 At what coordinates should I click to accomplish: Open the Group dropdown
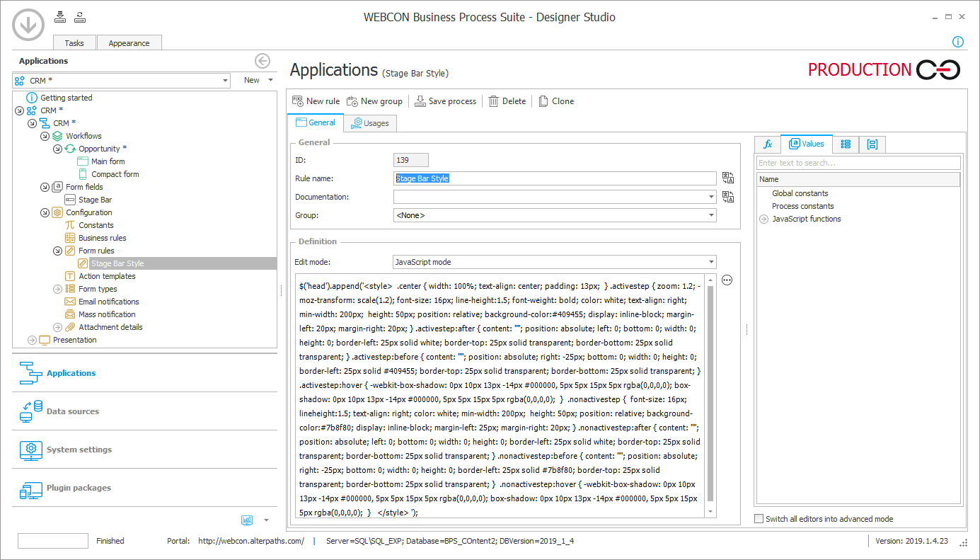click(x=711, y=215)
